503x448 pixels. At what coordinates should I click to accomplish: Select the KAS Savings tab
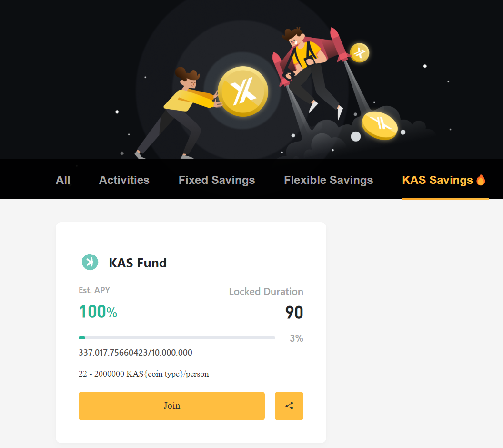pyautogui.click(x=439, y=180)
